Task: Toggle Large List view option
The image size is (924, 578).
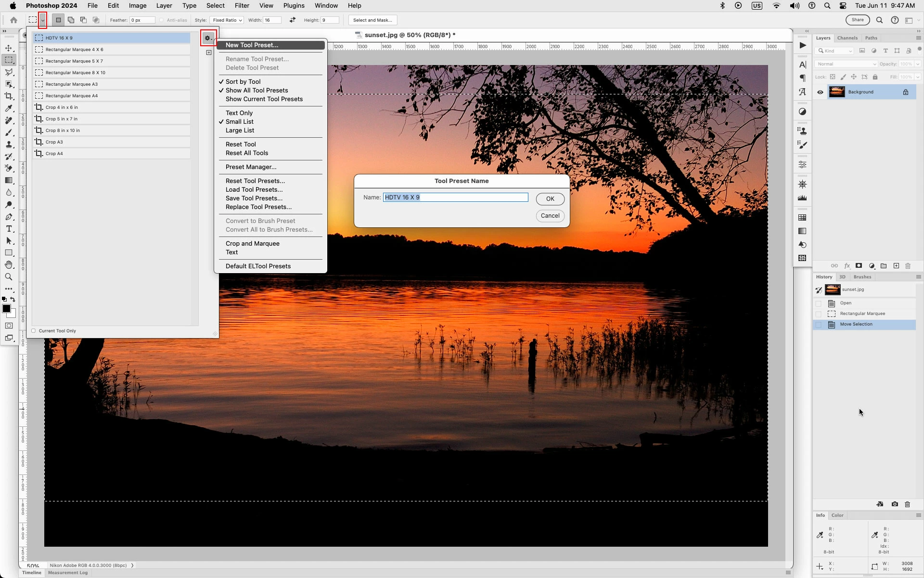Action: coord(240,131)
